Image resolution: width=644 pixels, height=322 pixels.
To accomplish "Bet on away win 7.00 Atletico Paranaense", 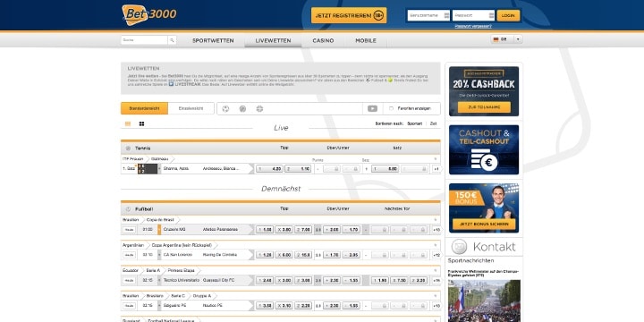I will point(303,230).
